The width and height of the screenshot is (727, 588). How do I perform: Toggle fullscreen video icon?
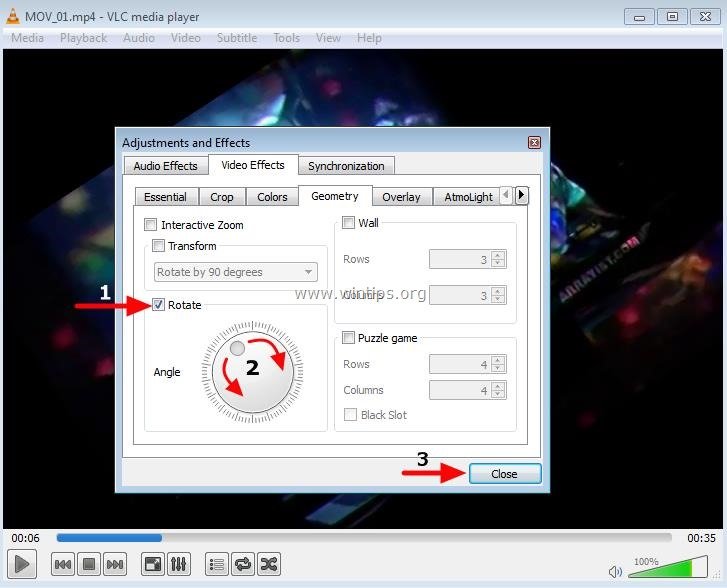point(153,564)
